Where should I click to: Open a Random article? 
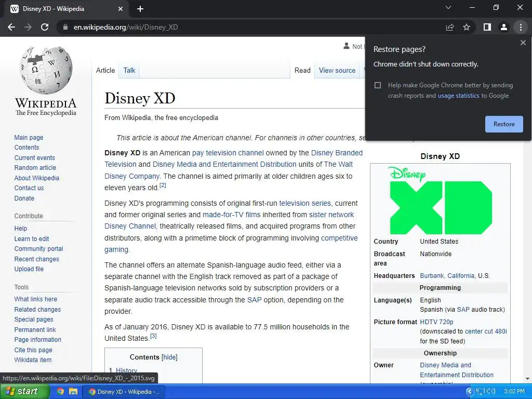click(x=35, y=168)
